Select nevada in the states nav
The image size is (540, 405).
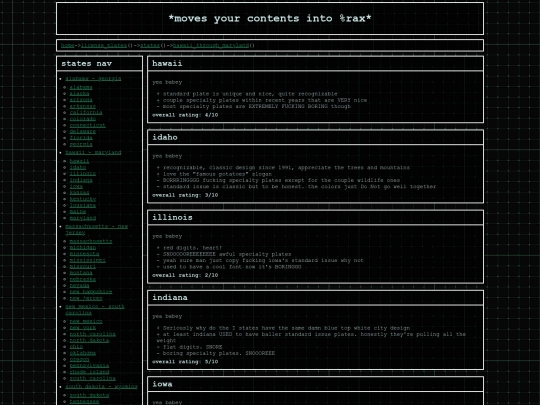tap(79, 285)
